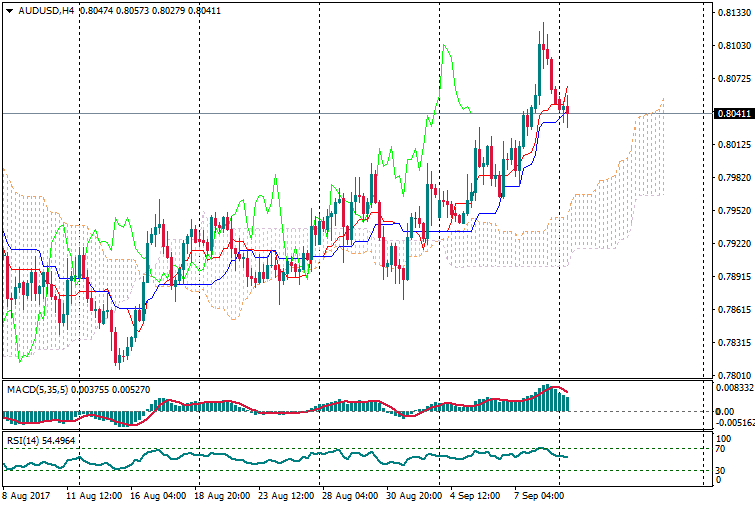Click the 0.78010 price axis label
This screenshot has width=755, height=507.
[x=733, y=376]
